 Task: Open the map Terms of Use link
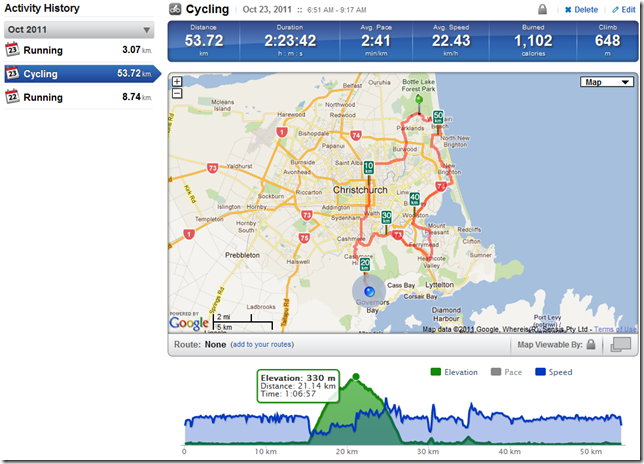[x=615, y=329]
